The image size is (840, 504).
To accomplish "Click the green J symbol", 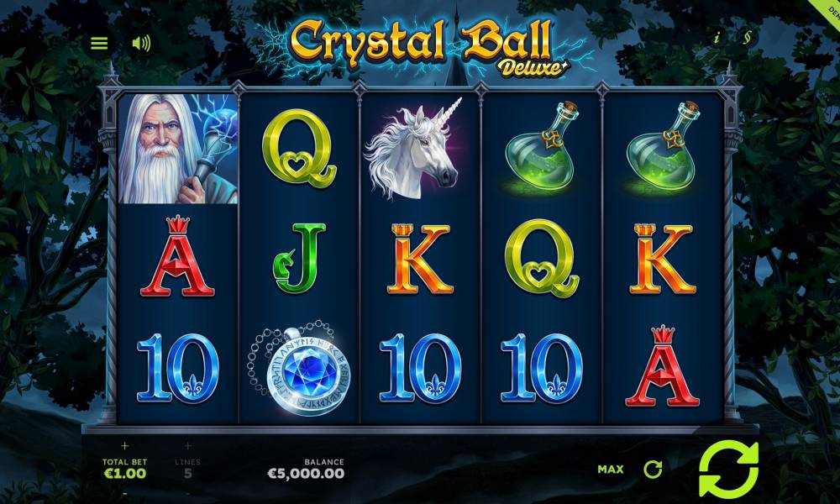I will pyautogui.click(x=299, y=259).
